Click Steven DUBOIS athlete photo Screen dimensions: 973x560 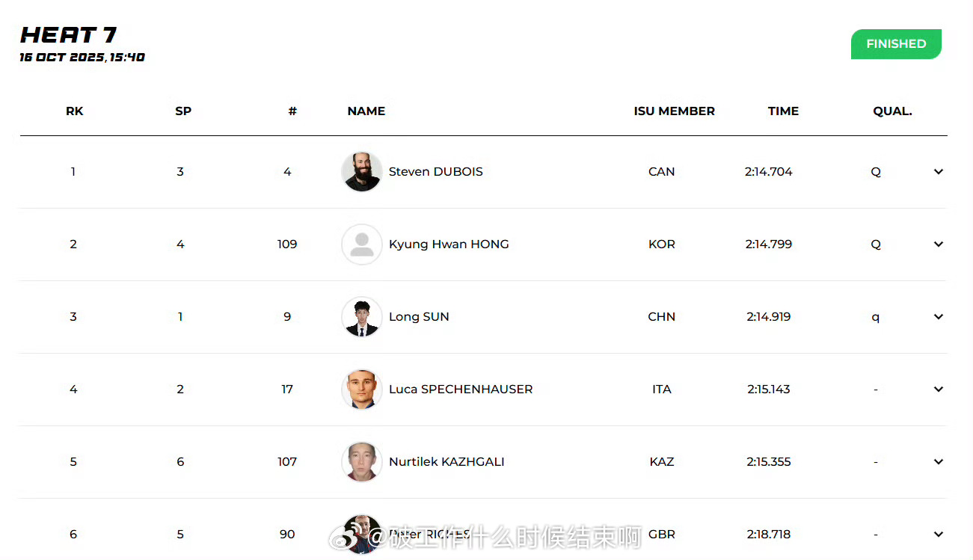tap(362, 172)
